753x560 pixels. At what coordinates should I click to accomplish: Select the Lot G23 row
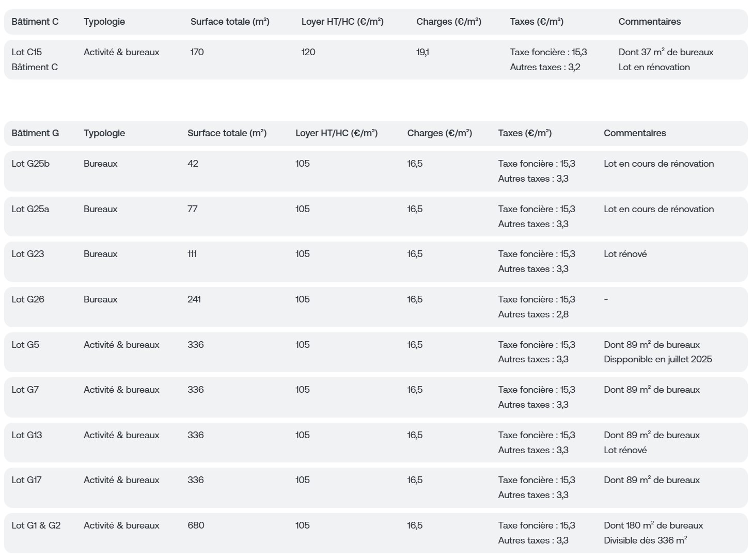(376, 262)
